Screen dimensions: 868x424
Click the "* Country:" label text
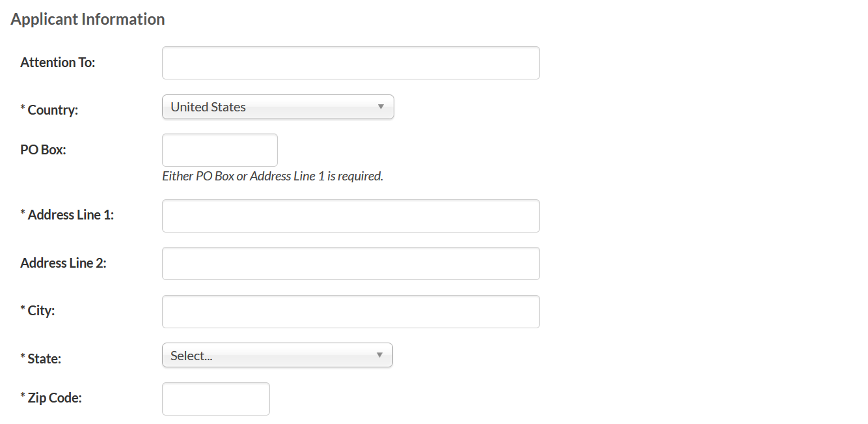(49, 110)
